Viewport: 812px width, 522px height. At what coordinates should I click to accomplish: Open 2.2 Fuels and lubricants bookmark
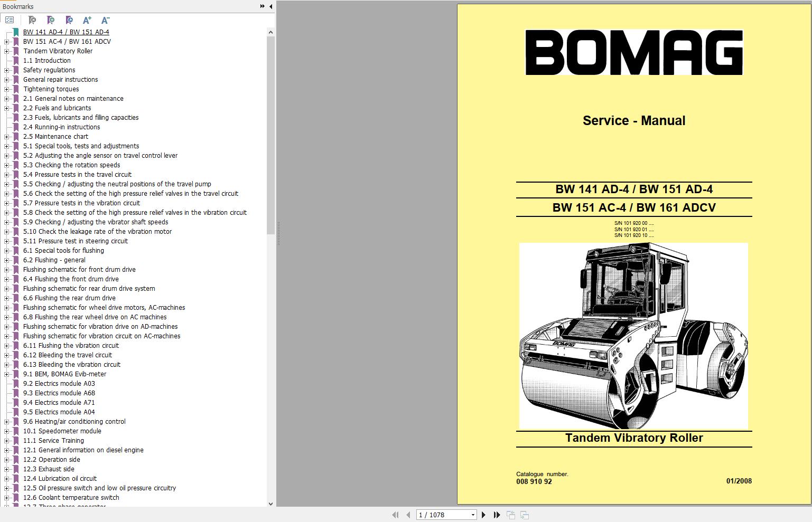[x=57, y=108]
